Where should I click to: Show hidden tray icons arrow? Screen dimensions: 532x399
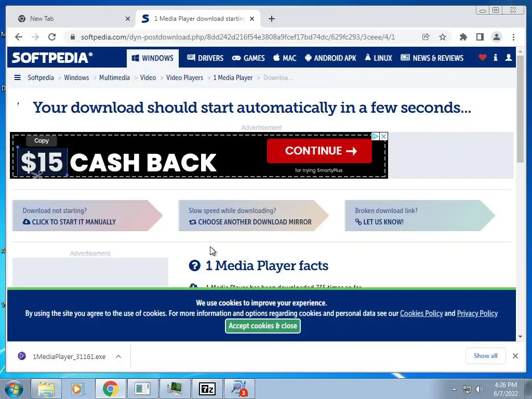click(454, 389)
